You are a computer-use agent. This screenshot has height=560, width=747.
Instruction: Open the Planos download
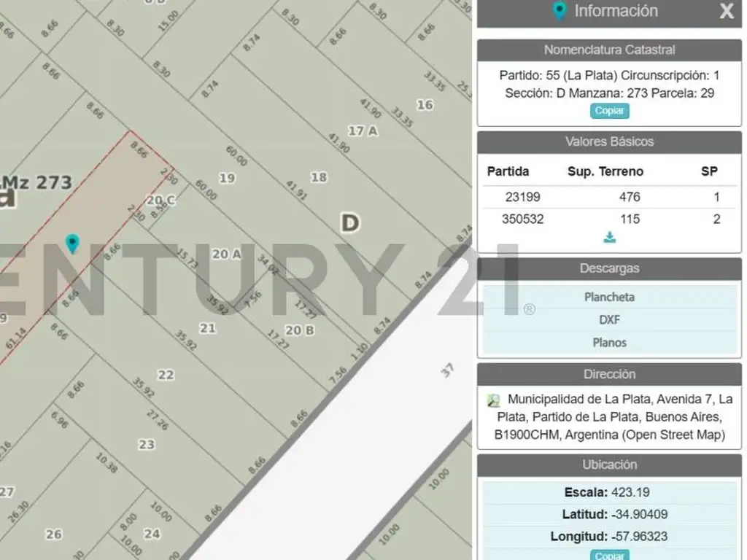pos(609,342)
